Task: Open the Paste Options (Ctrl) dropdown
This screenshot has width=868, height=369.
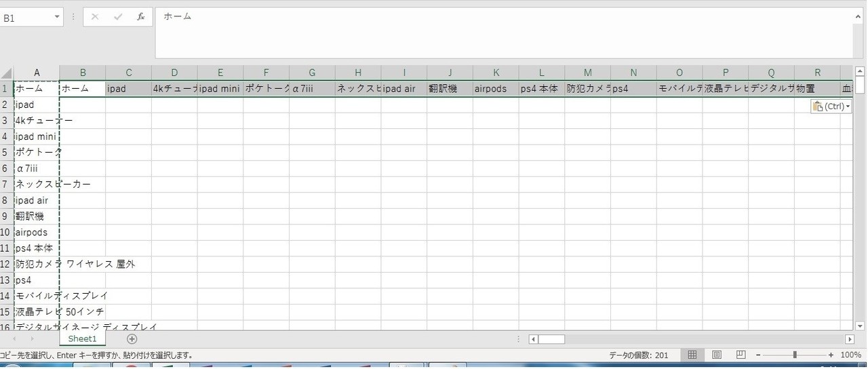Action: click(x=831, y=106)
